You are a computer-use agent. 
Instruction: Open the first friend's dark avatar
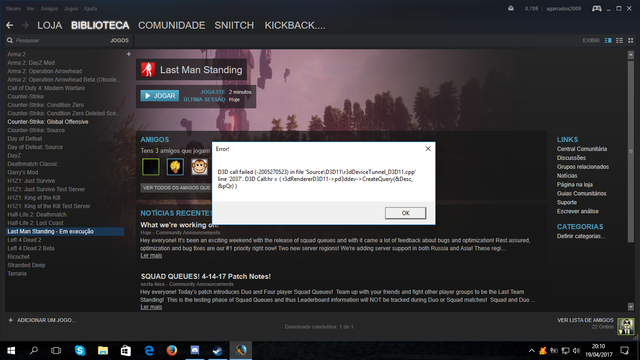coord(151,167)
